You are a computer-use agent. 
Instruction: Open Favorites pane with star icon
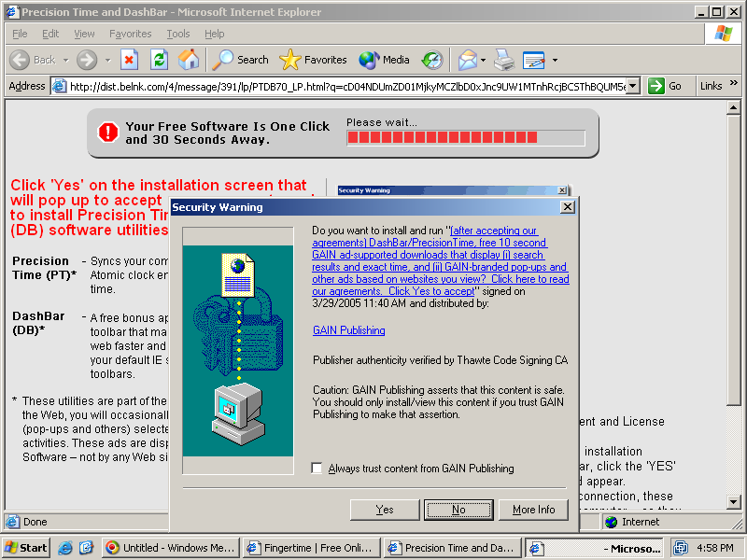313,60
